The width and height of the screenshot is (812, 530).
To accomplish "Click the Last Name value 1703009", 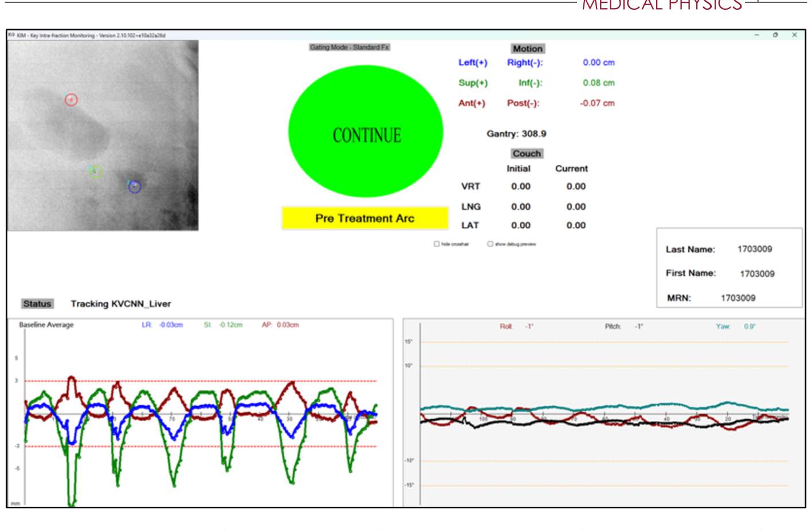I will (755, 249).
